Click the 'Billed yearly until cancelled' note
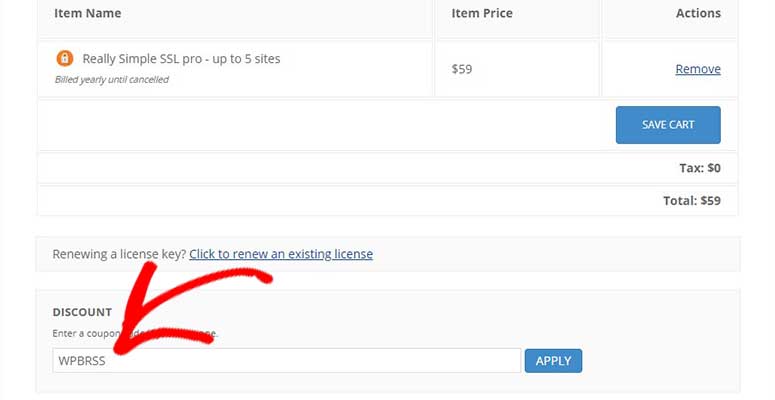 pyautogui.click(x=112, y=80)
